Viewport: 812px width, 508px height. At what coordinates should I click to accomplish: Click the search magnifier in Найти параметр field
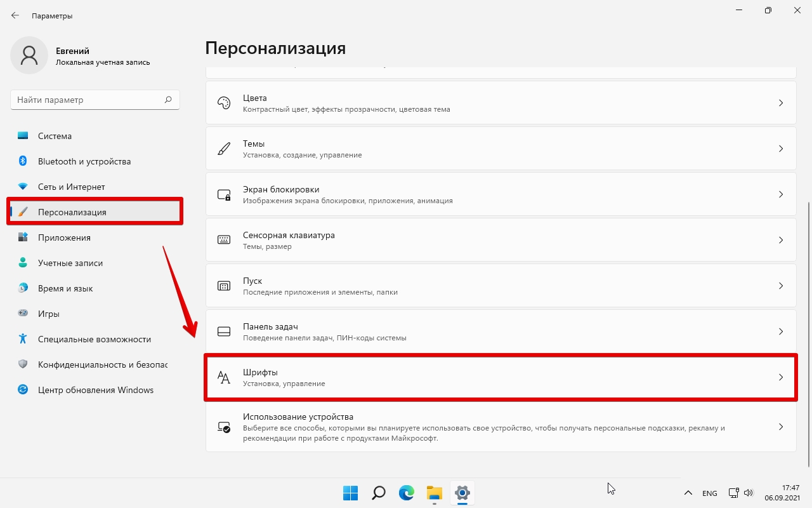pyautogui.click(x=168, y=100)
